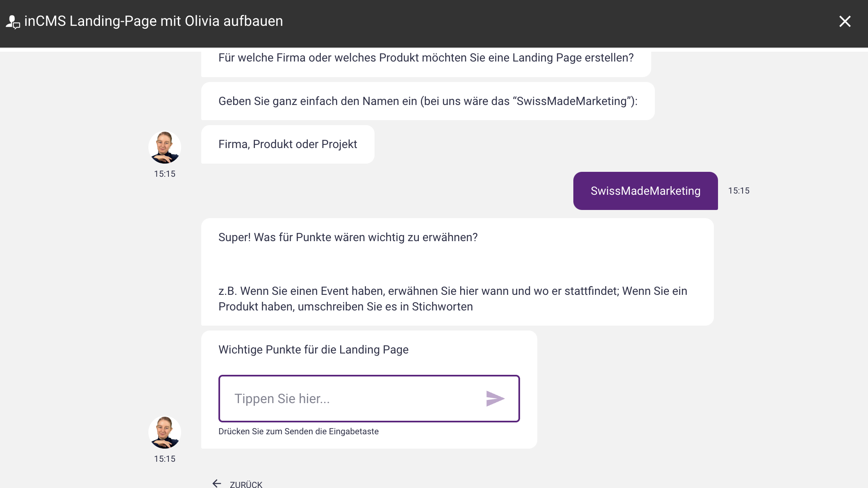Click the 15:15 timestamp under the lower avatar
This screenshot has height=488, width=868.
point(165,459)
